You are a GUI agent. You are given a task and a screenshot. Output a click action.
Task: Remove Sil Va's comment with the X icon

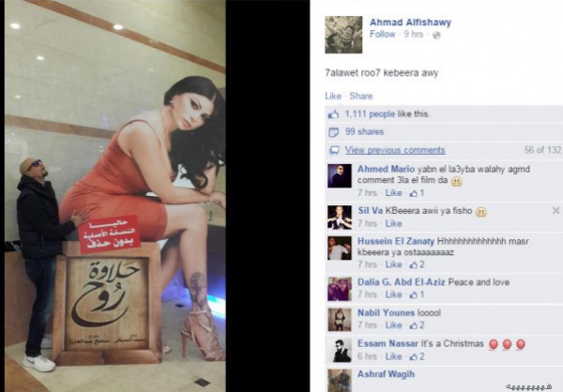point(555,210)
